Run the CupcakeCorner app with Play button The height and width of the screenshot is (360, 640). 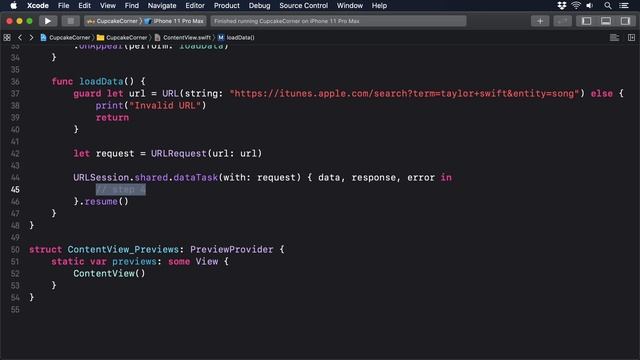48,21
